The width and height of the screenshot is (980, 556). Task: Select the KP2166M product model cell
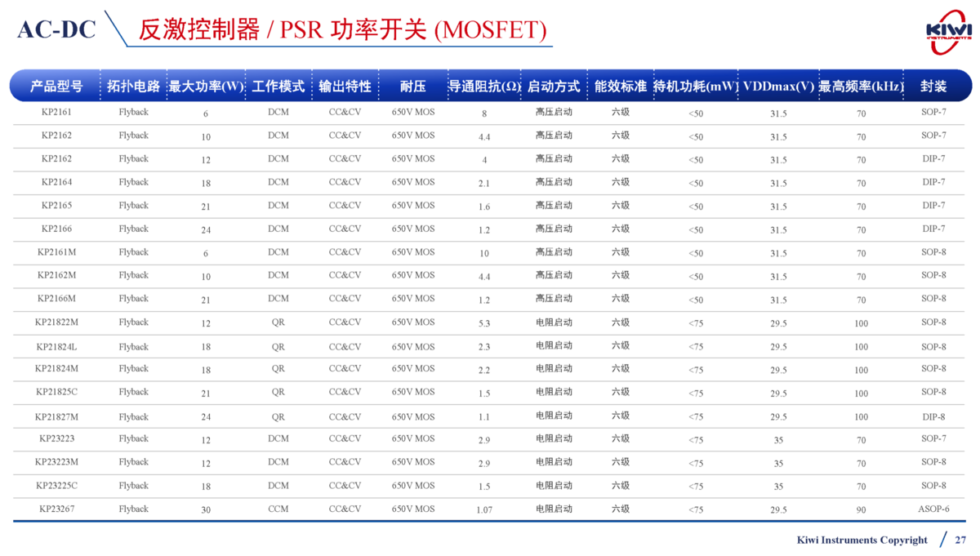56,299
